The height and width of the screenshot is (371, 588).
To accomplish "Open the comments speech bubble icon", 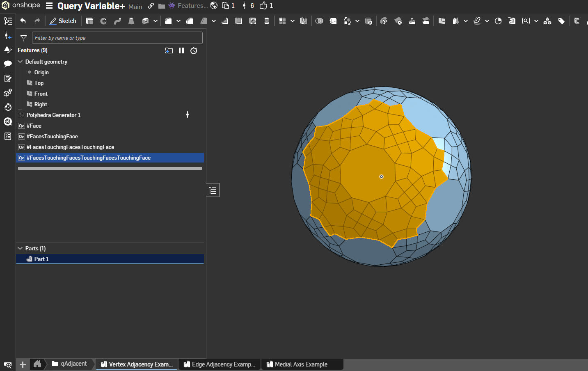I will [x=7, y=64].
